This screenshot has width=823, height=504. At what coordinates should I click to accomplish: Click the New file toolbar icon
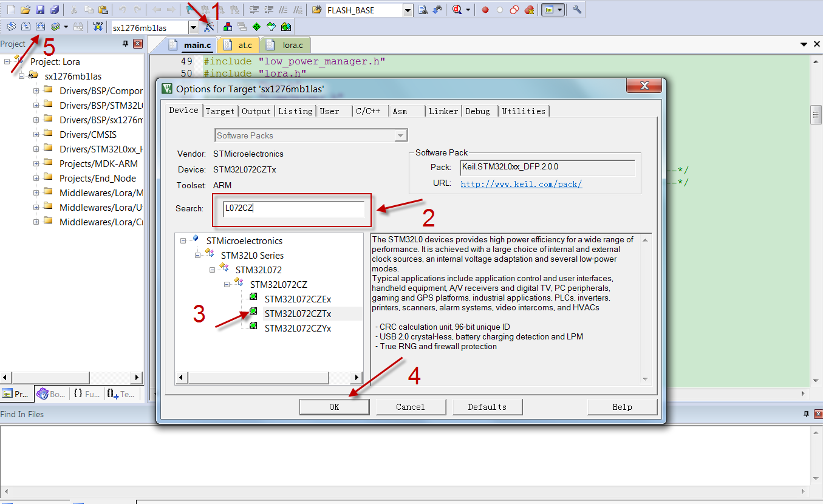[x=11, y=10]
